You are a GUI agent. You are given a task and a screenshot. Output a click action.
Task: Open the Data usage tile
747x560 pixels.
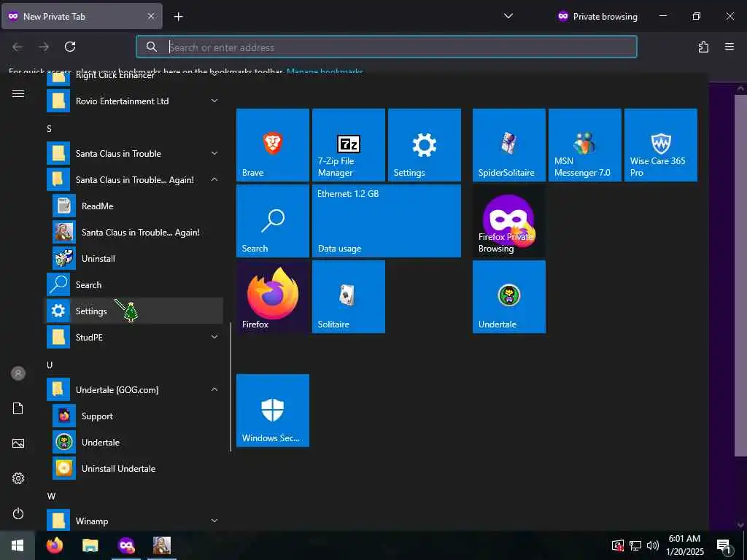(387, 221)
